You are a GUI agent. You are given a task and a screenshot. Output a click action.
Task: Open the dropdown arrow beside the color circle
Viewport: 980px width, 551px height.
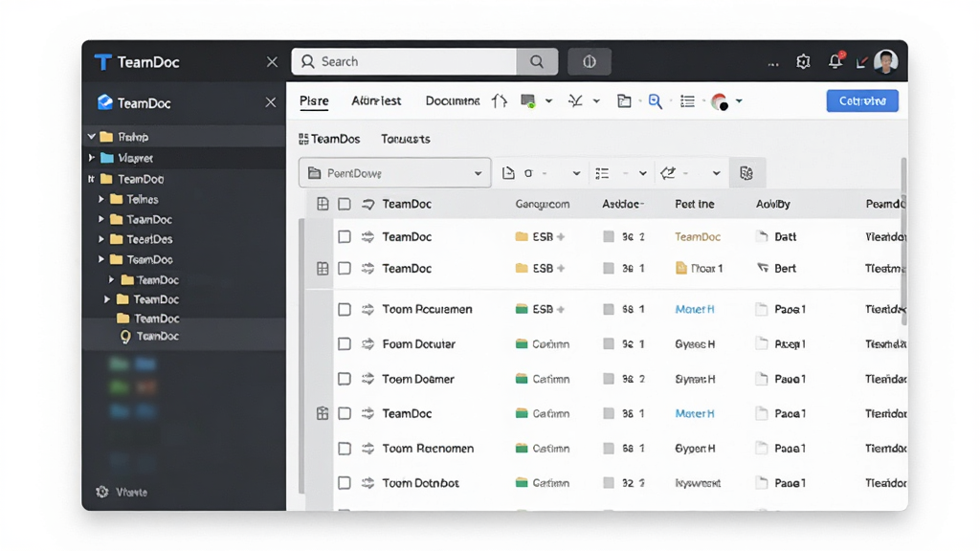tap(739, 101)
